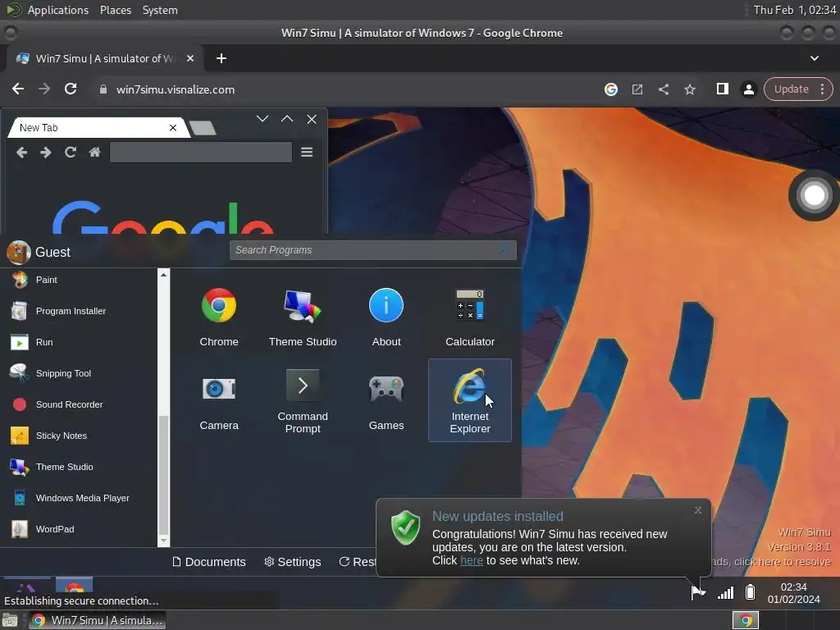Open Sticky Notes from programs list

pyautogui.click(x=80, y=436)
